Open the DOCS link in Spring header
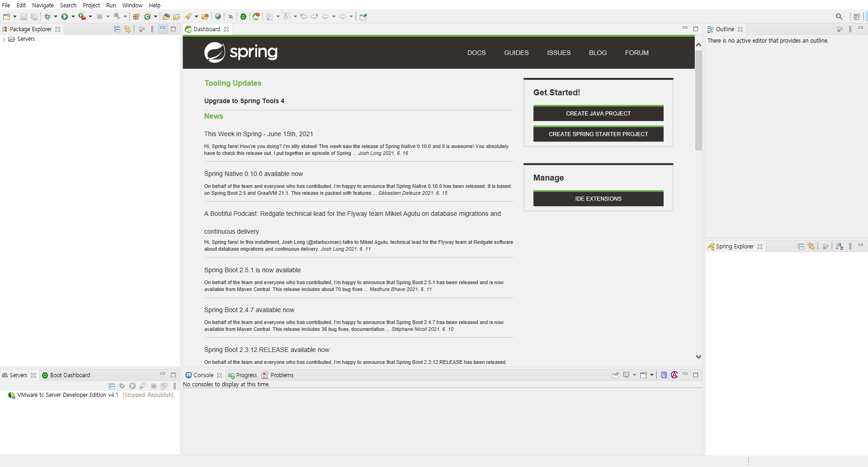The width and height of the screenshot is (868, 467). (x=476, y=53)
